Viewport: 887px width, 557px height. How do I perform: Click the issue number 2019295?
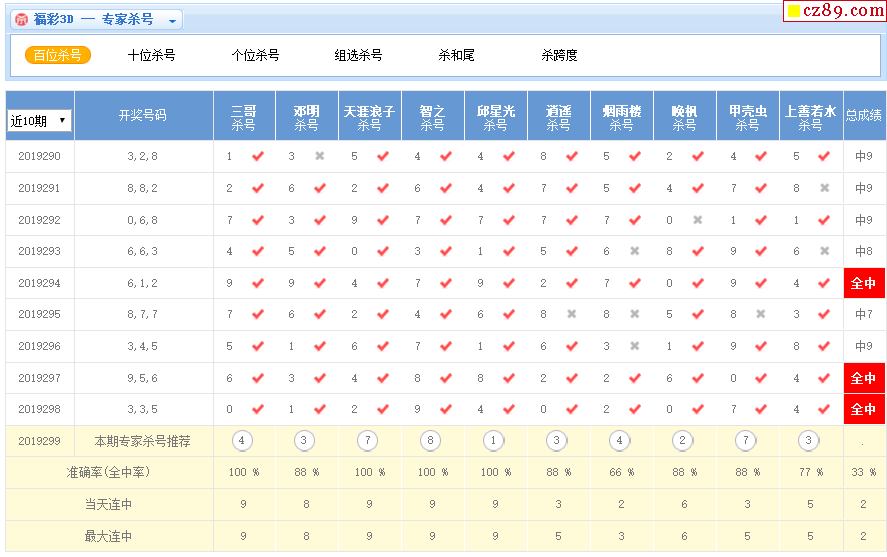[x=40, y=314]
